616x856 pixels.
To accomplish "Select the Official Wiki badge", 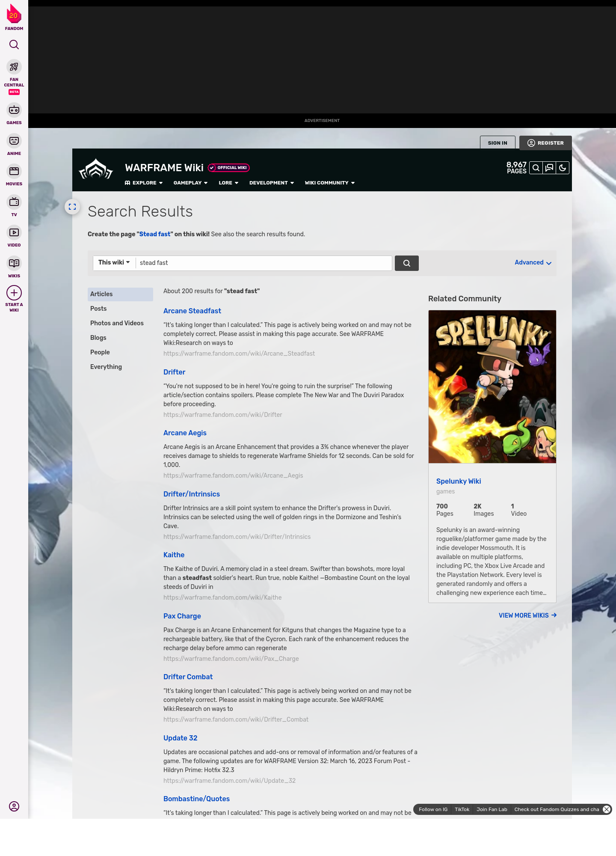I will click(229, 168).
